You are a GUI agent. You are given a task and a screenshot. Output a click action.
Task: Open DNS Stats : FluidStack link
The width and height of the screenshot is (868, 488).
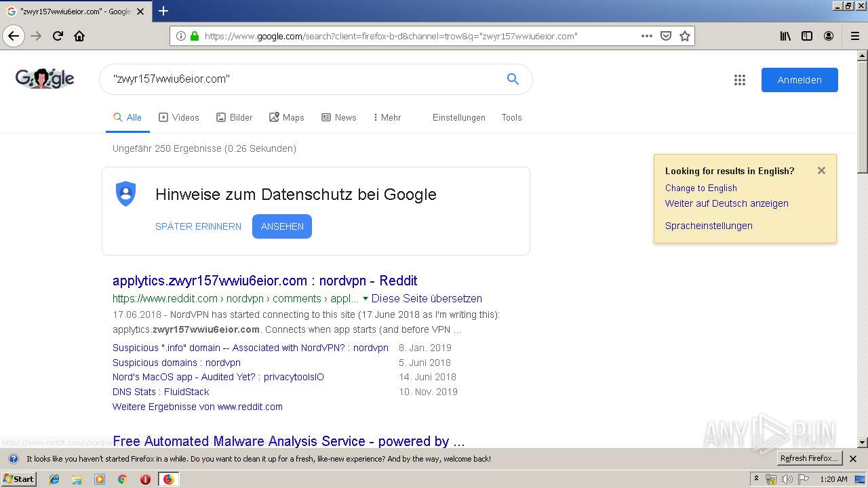click(x=161, y=392)
